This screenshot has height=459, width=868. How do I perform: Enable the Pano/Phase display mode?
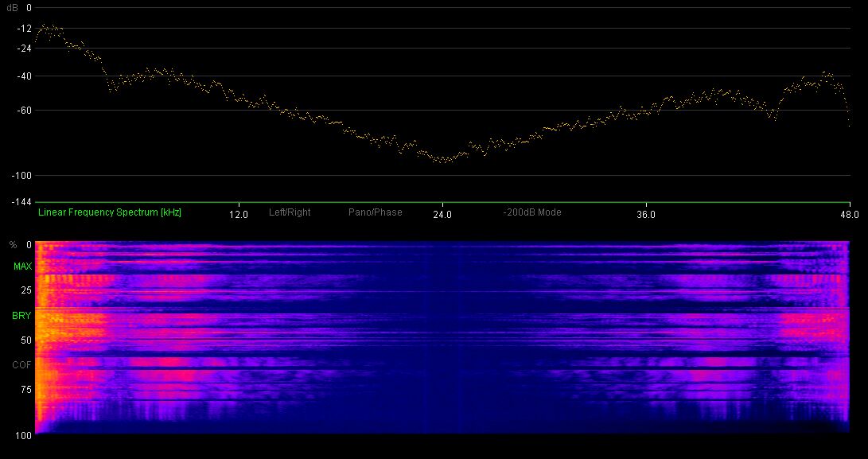[376, 212]
